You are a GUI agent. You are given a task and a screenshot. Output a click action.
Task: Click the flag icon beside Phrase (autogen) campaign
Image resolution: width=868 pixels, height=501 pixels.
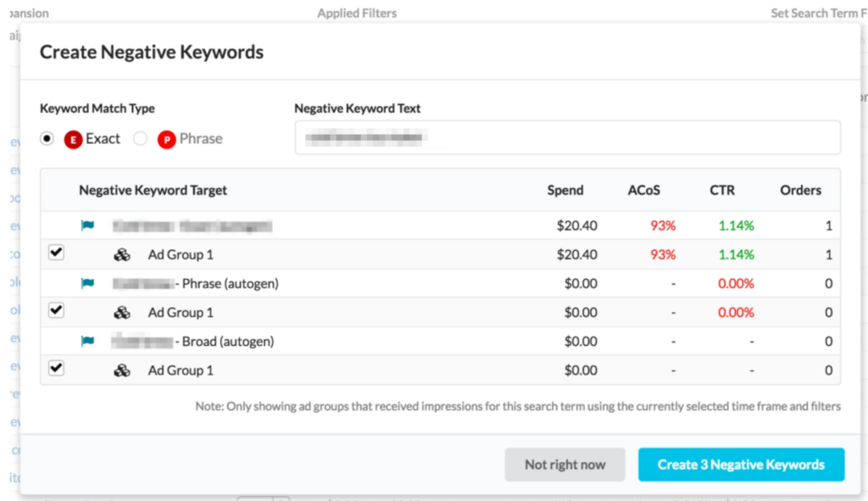pos(87,284)
